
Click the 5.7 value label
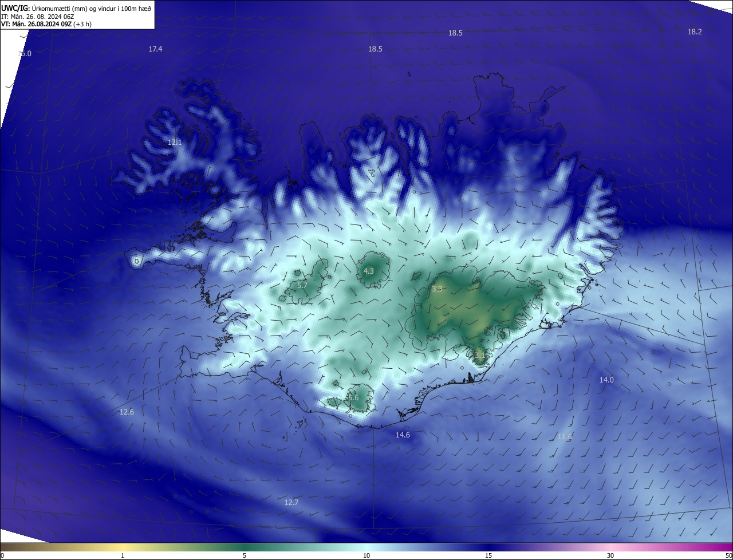tap(302, 285)
